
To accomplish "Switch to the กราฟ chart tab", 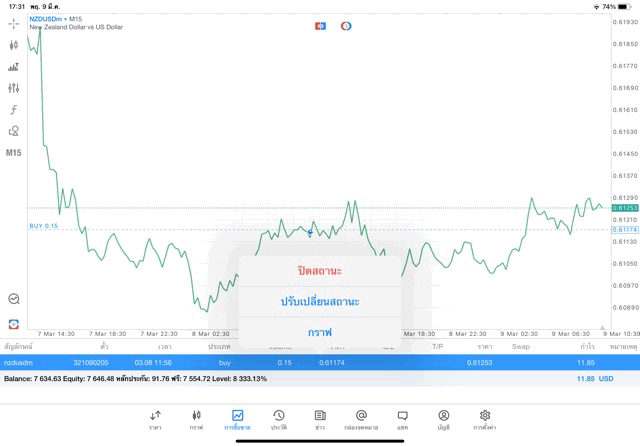I will tap(196, 420).
